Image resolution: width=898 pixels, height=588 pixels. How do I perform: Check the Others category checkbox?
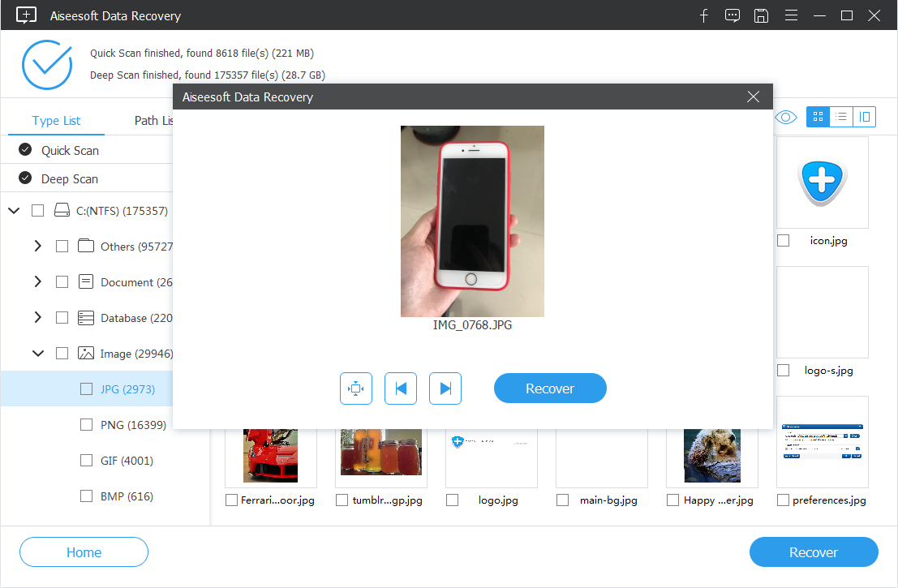click(62, 247)
